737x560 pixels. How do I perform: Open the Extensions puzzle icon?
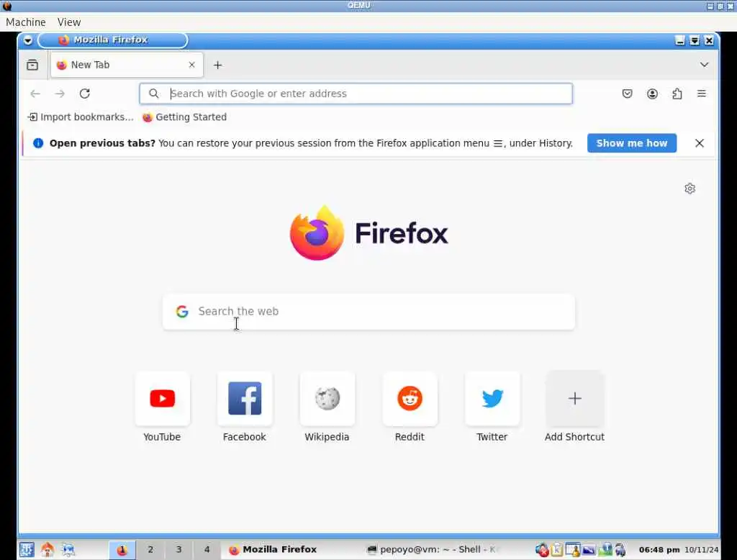click(x=677, y=94)
